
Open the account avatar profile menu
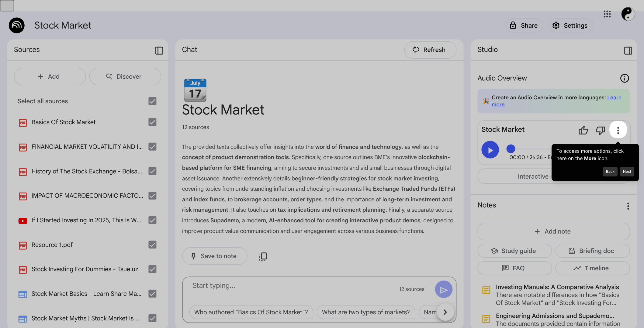click(628, 14)
